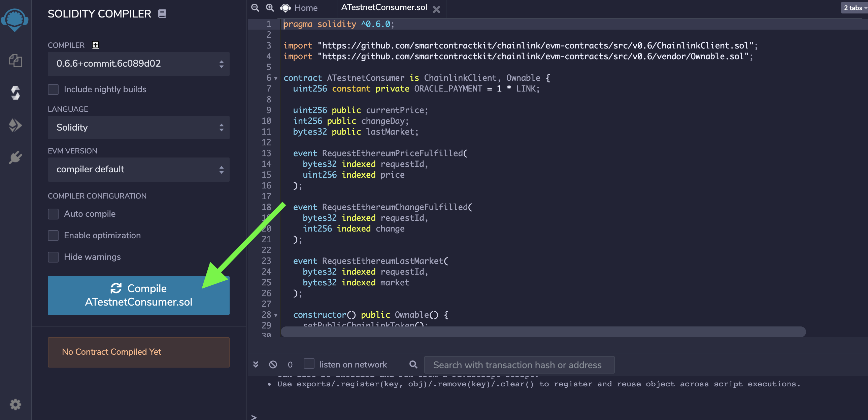
Task: Open the compiler version dropdown
Action: pyautogui.click(x=138, y=64)
